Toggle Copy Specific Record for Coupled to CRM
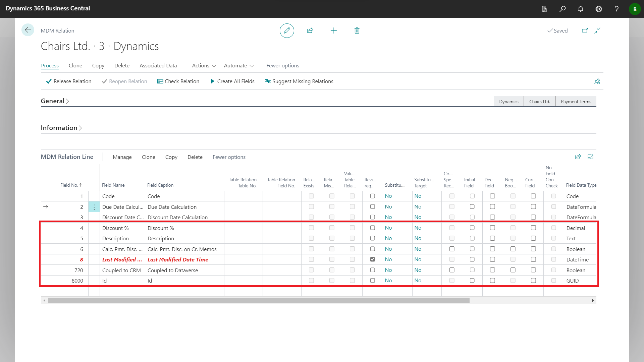Screen dimensions: 644x362 point(452,270)
